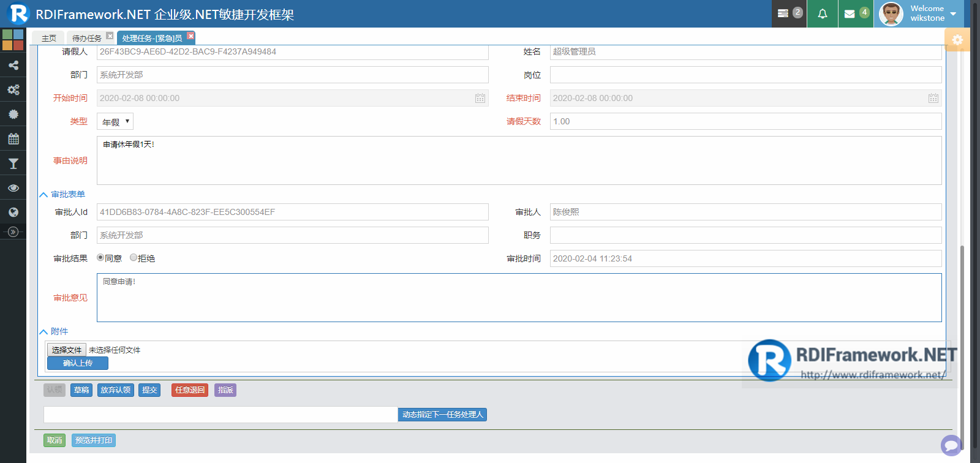Image resolution: width=980 pixels, height=463 pixels.
Task: Click the red 任意退回 button
Action: tap(190, 390)
